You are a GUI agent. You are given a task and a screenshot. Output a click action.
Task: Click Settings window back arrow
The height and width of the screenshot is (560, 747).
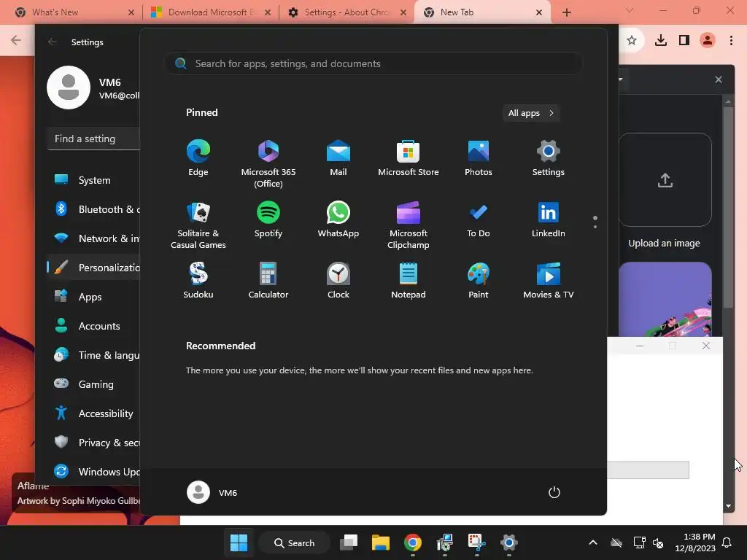point(53,42)
